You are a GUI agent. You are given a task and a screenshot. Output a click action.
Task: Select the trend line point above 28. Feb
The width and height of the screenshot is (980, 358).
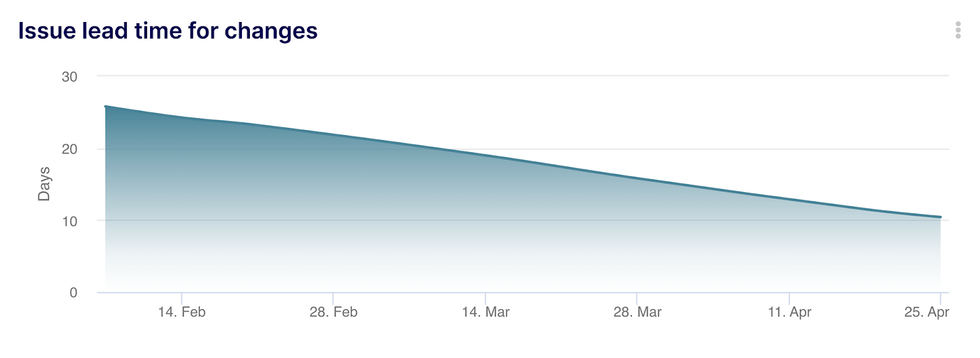click(x=333, y=134)
